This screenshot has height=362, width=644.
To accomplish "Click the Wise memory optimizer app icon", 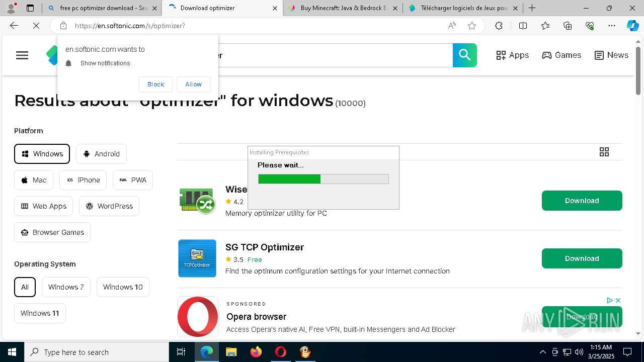I will pyautogui.click(x=197, y=200).
